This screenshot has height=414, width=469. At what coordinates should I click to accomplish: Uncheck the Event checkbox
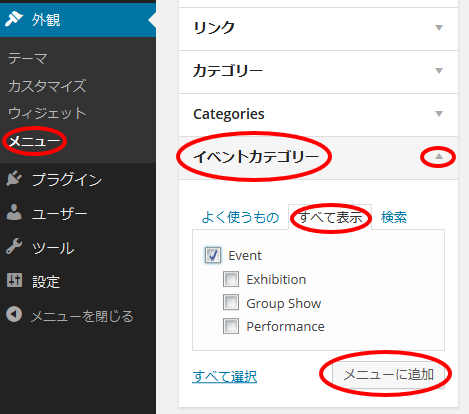click(213, 255)
